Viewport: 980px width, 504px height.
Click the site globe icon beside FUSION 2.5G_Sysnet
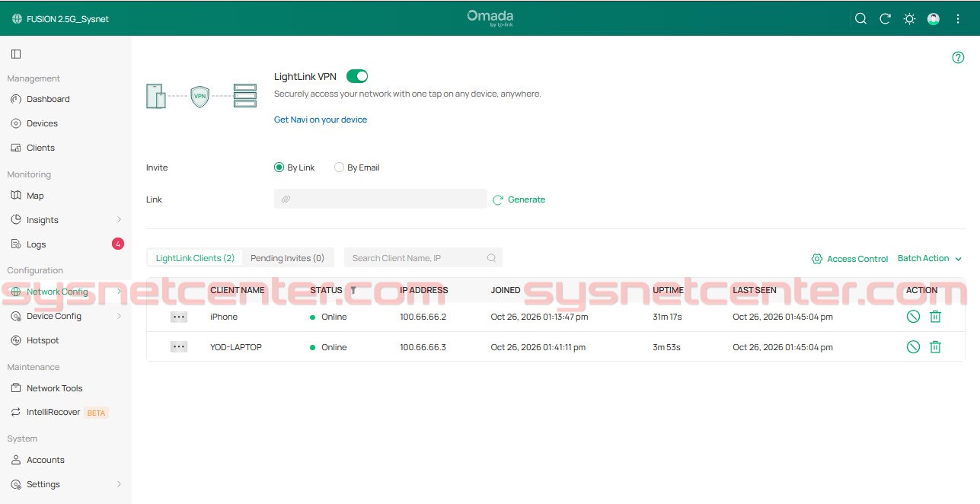17,19
